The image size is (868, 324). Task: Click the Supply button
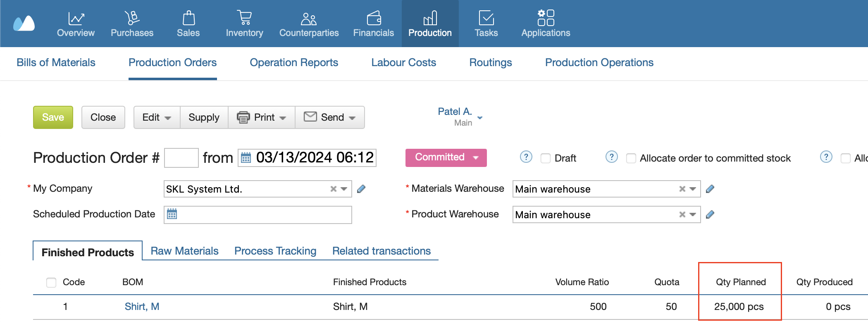click(204, 117)
